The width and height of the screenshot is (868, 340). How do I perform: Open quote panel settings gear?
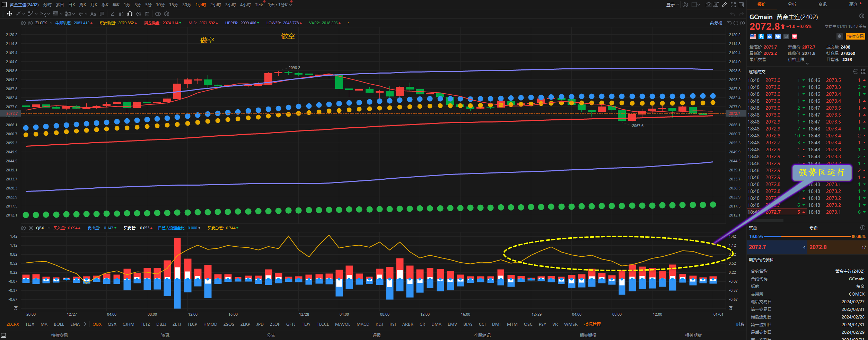tap(861, 16)
